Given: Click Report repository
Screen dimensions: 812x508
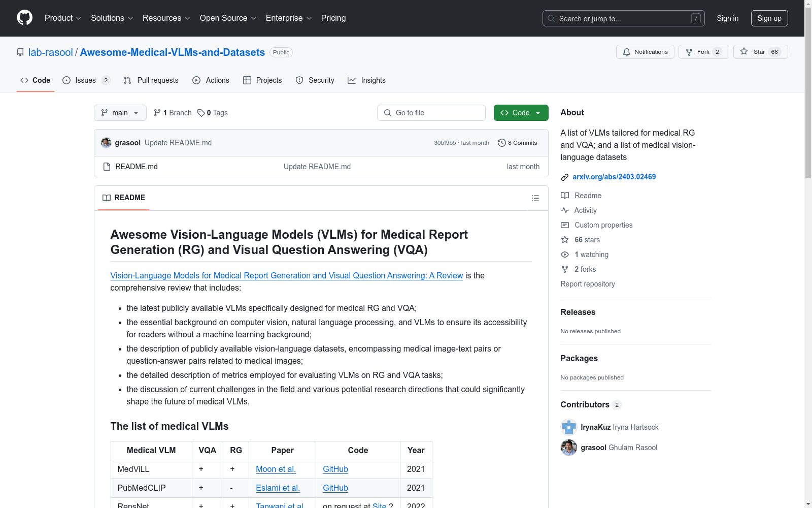Looking at the screenshot, I should coord(588,284).
